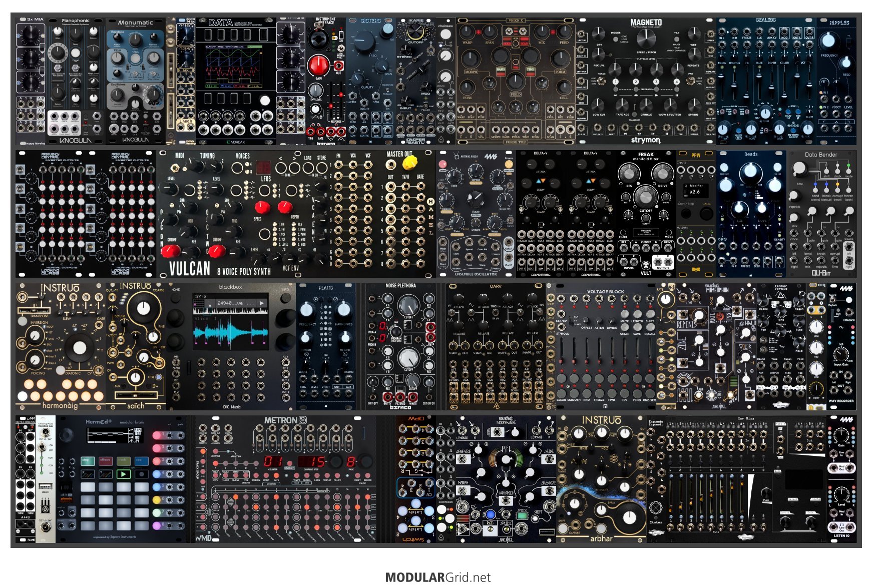Image resolution: width=877 pixels, height=588 pixels.
Task: Select the Mordax DATA module
Action: click(x=236, y=81)
